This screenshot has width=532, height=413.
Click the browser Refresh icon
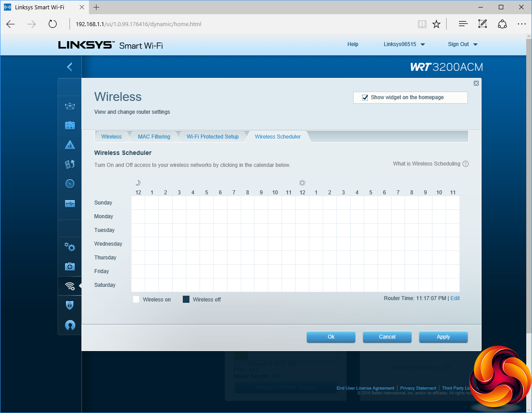53,24
